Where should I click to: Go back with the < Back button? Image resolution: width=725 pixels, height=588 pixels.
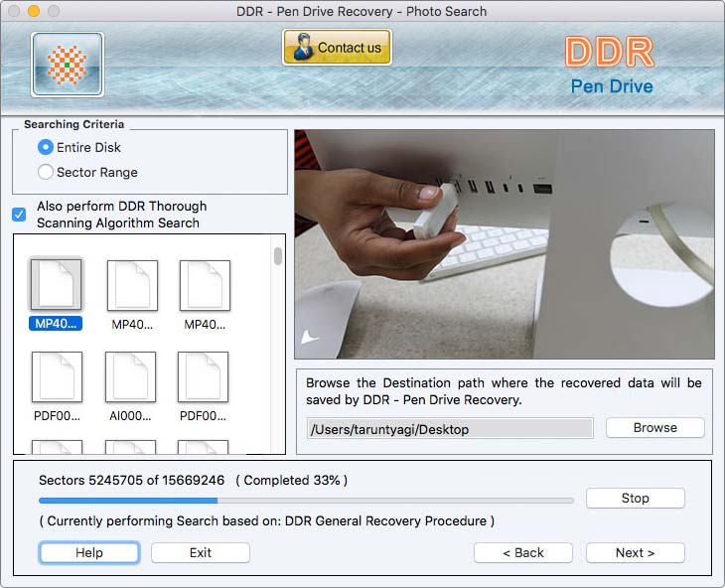(523, 552)
